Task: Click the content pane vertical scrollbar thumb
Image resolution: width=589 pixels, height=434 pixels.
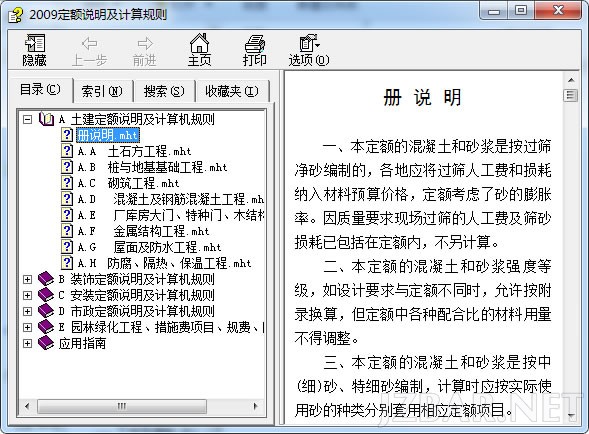Action: coord(571,95)
